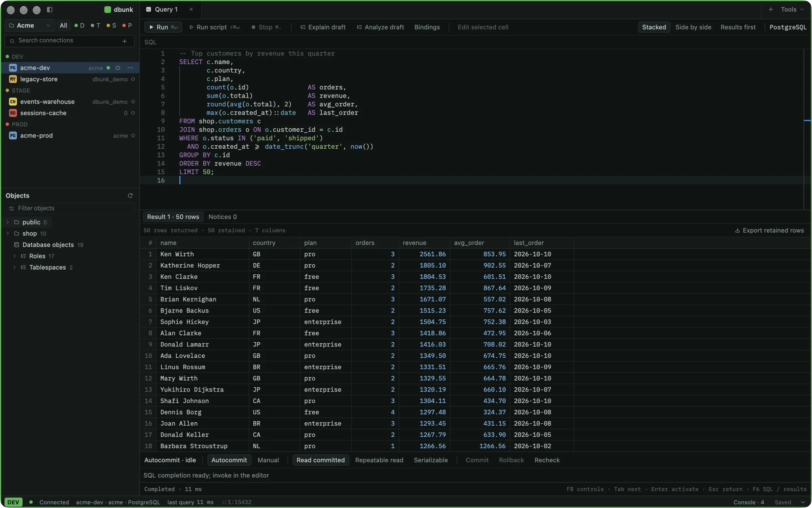Click the Export retained rows download icon

coord(738,231)
